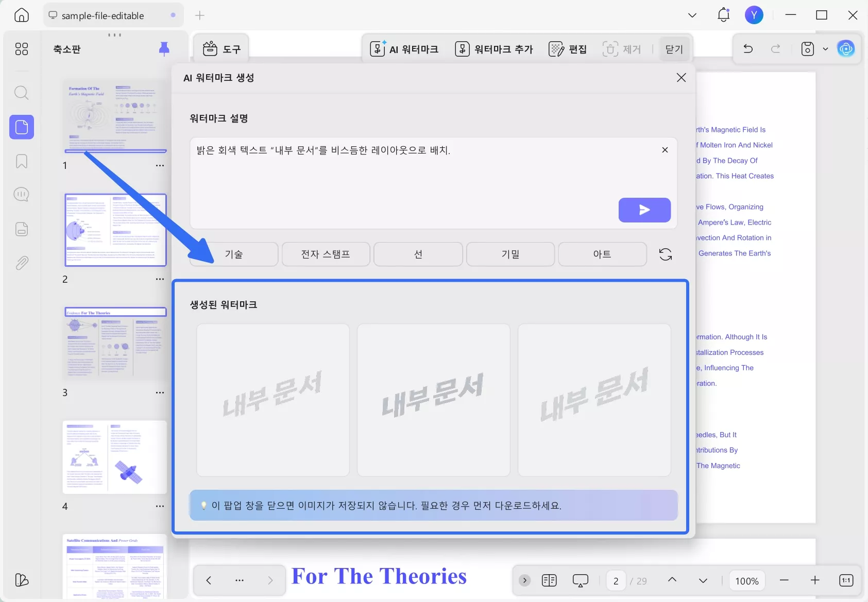Expand the save options chevron
This screenshot has width=868, height=602.
point(826,49)
